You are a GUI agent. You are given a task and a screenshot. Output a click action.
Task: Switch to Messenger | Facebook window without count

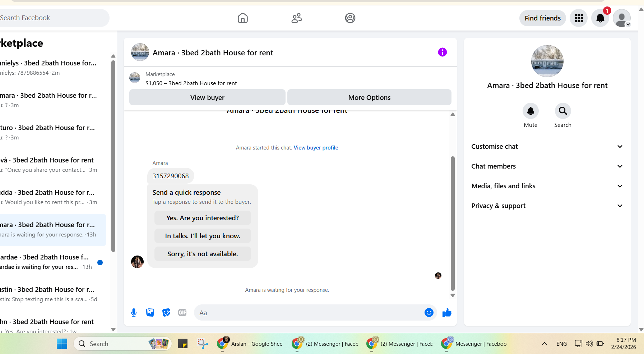tap(474, 344)
